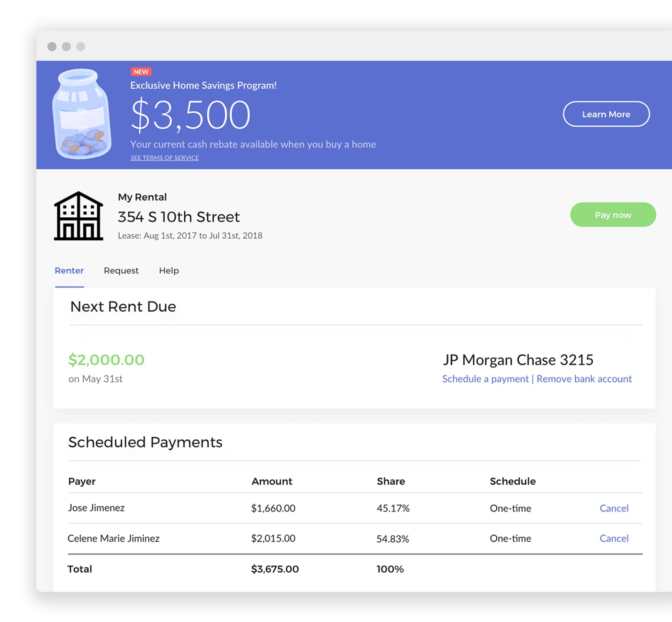The width and height of the screenshot is (672, 622).
Task: Click the 'on May 31st' due date
Action: (x=95, y=379)
